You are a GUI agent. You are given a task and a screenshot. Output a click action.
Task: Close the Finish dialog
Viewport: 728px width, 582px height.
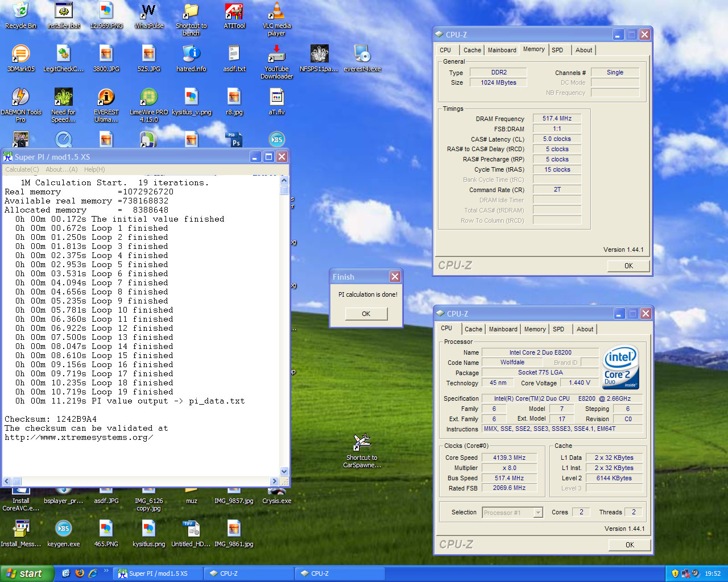[395, 277]
